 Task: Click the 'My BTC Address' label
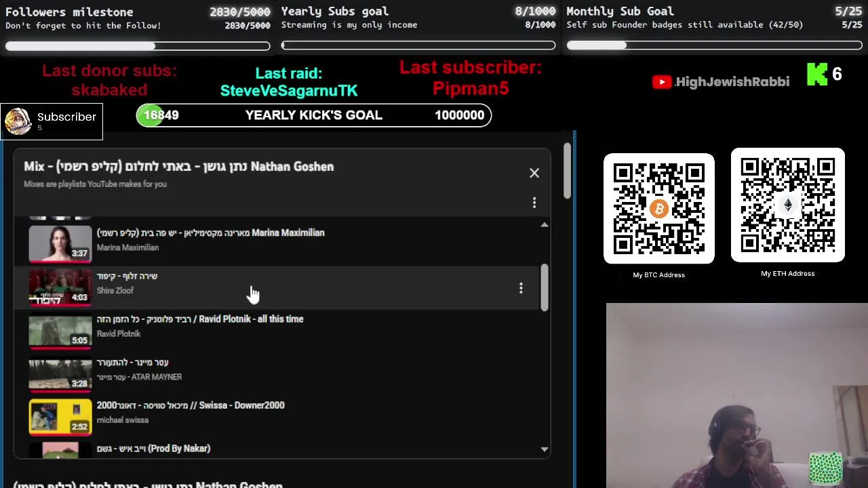point(659,275)
